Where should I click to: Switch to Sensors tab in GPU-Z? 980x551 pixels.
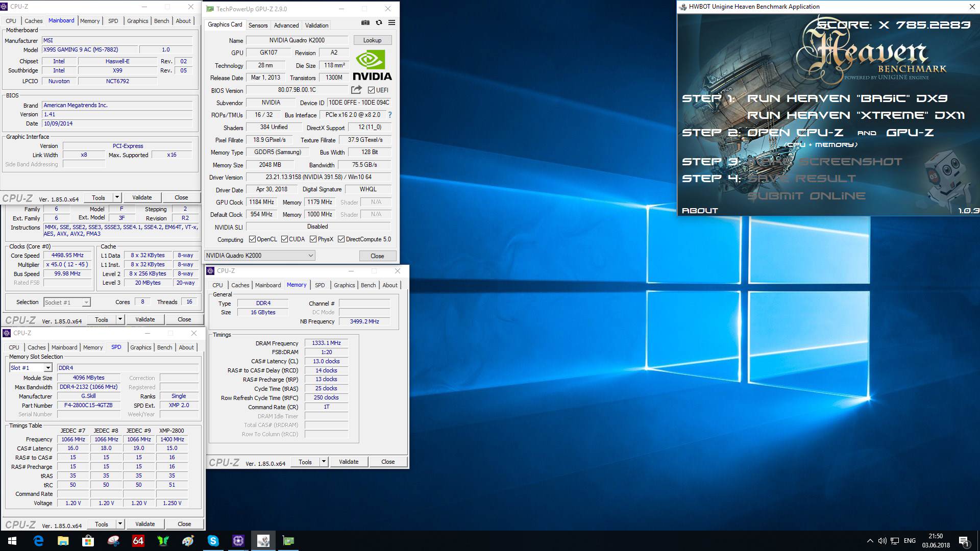[x=258, y=26]
